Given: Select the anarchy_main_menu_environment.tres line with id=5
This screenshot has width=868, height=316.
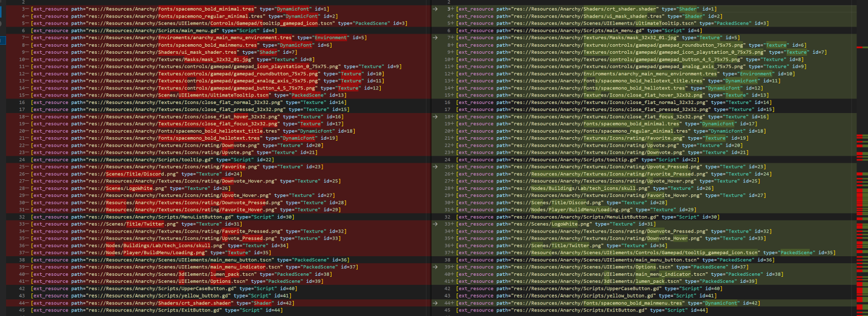Looking at the screenshot, I should 198,38.
